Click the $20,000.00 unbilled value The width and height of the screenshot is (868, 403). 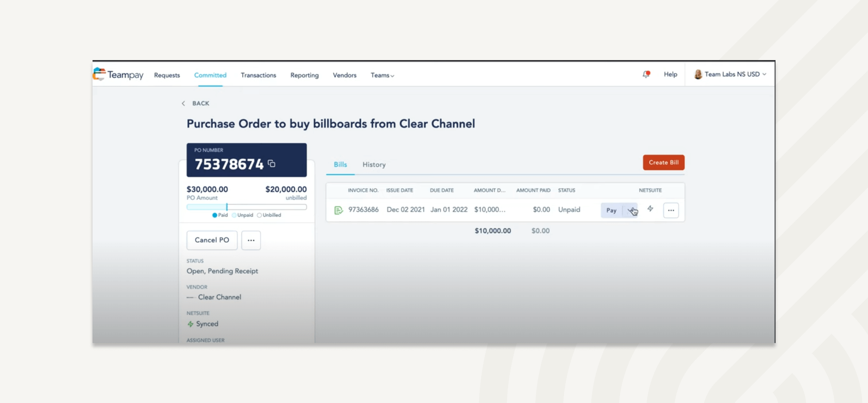tap(286, 189)
